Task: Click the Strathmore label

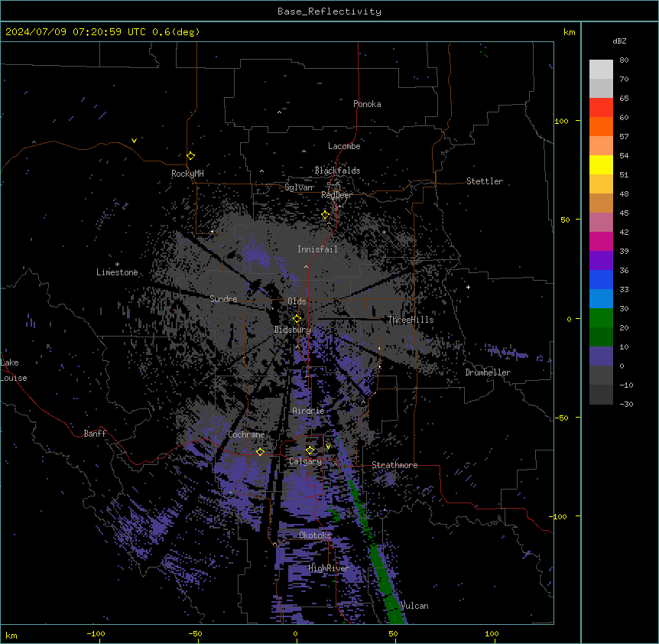Action: pyautogui.click(x=394, y=465)
